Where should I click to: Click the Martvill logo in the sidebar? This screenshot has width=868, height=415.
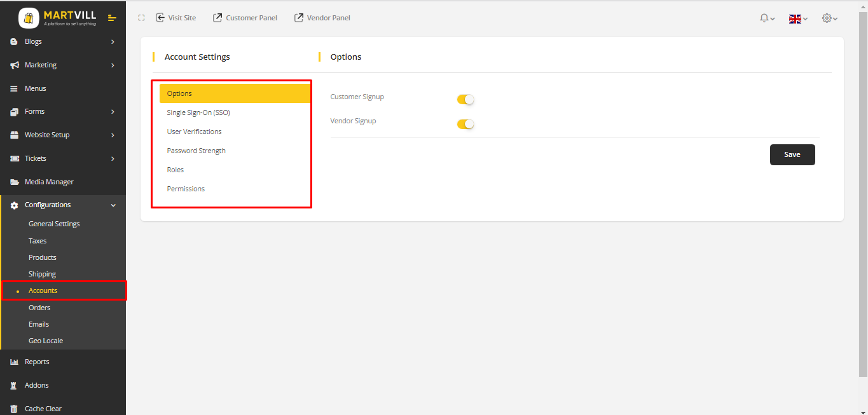[x=57, y=18]
